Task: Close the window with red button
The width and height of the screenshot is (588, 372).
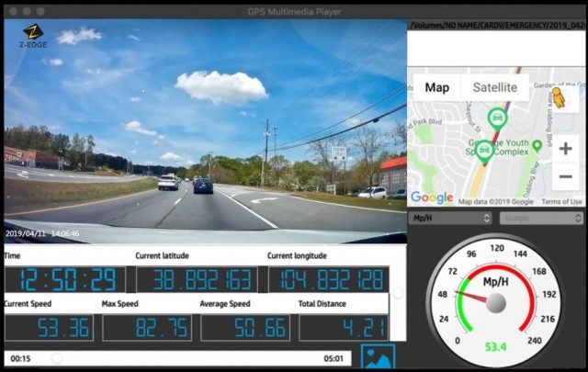Action: click(x=13, y=11)
